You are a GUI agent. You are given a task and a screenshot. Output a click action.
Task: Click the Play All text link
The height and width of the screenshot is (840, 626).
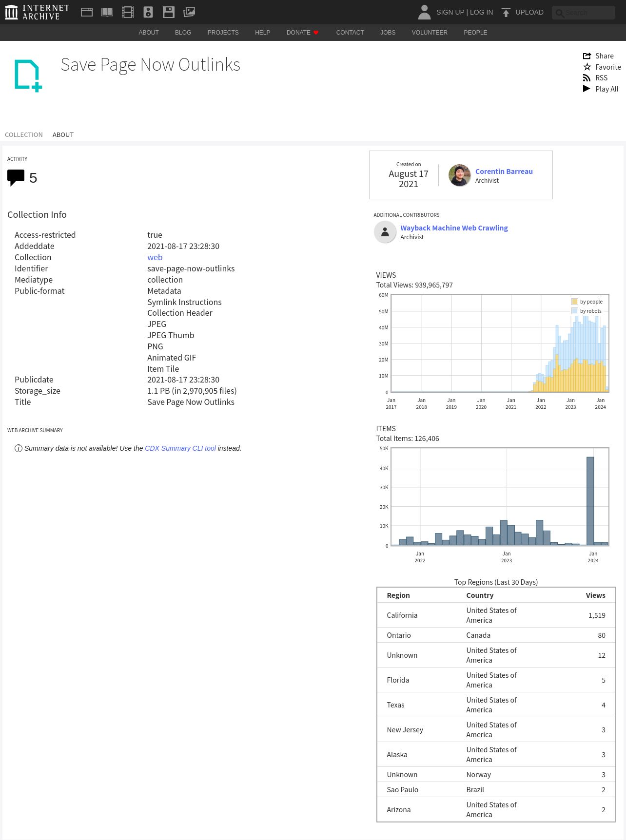click(606, 89)
